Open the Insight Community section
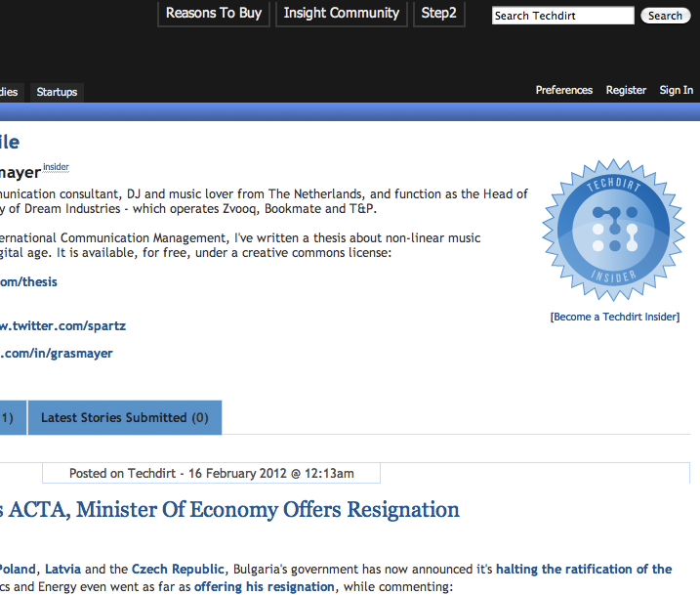The height and width of the screenshot is (595, 700). (x=342, y=14)
